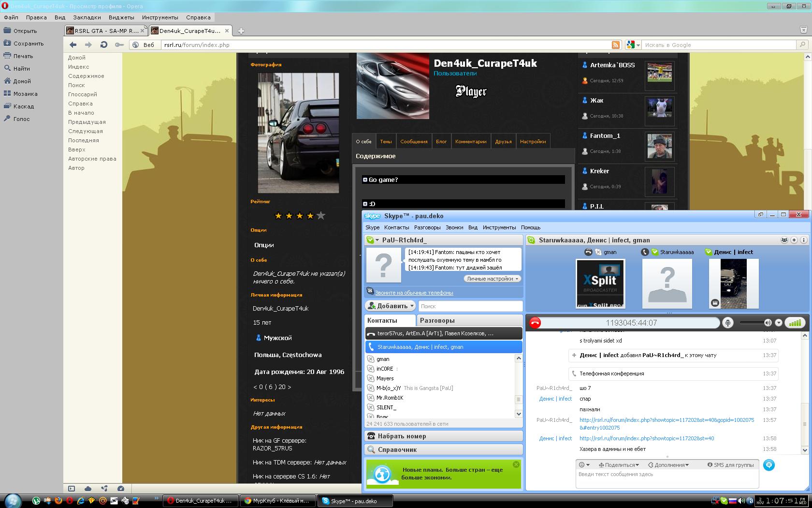The height and width of the screenshot is (508, 812).
Task: Mute the microphone in Skype call
Action: coord(727,323)
